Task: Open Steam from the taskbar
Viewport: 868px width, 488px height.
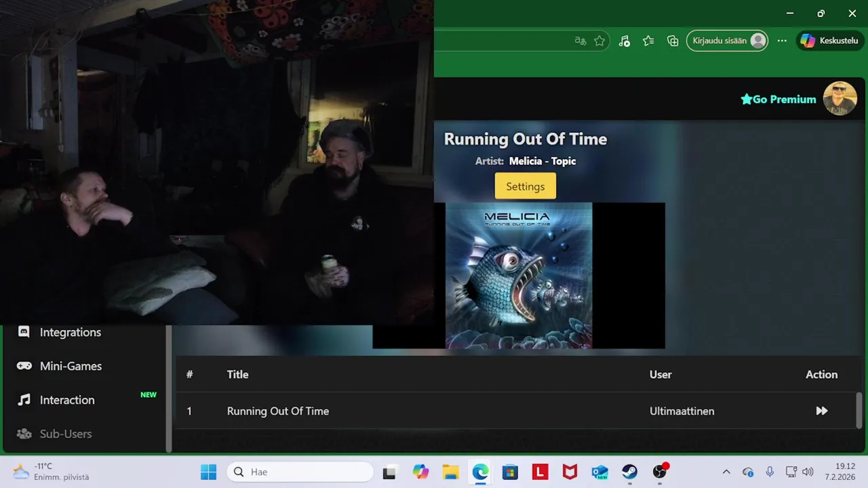Action: pos(629,472)
